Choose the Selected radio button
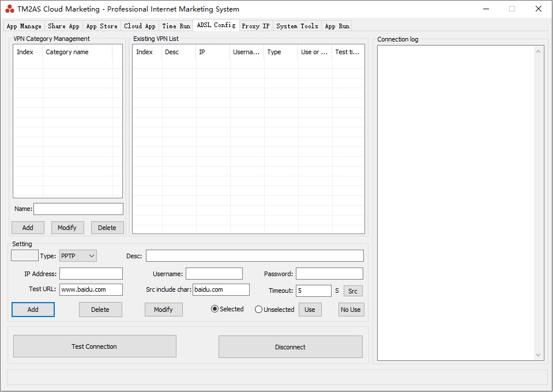Screen dimensions: 553x392 click(x=215, y=309)
